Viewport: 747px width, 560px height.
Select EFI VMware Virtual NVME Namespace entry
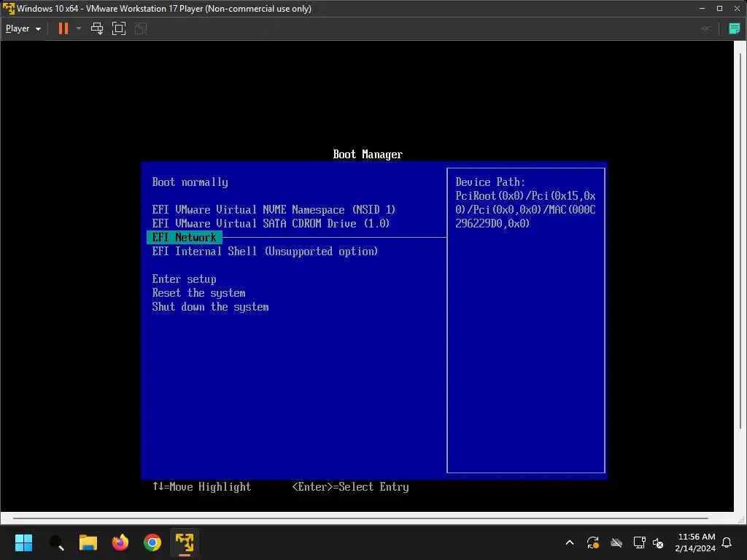tap(274, 209)
